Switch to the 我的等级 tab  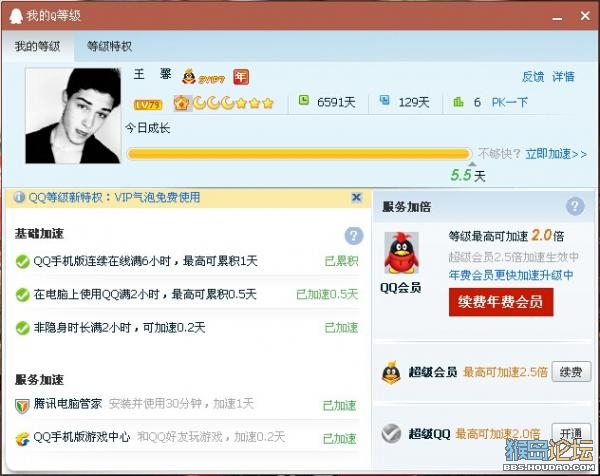point(38,47)
